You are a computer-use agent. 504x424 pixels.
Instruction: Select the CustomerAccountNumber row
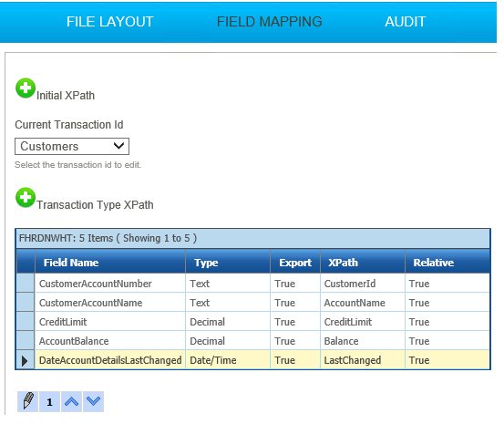coord(253,284)
